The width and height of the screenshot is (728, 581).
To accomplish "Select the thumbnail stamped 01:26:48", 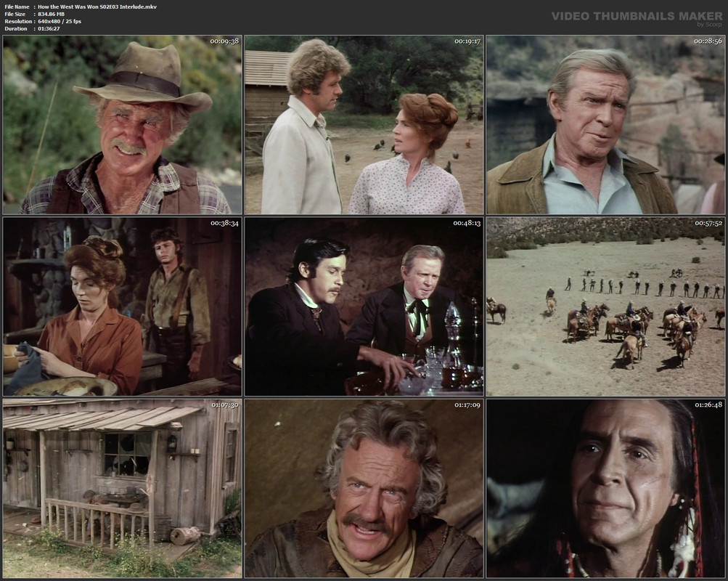I will (605, 488).
